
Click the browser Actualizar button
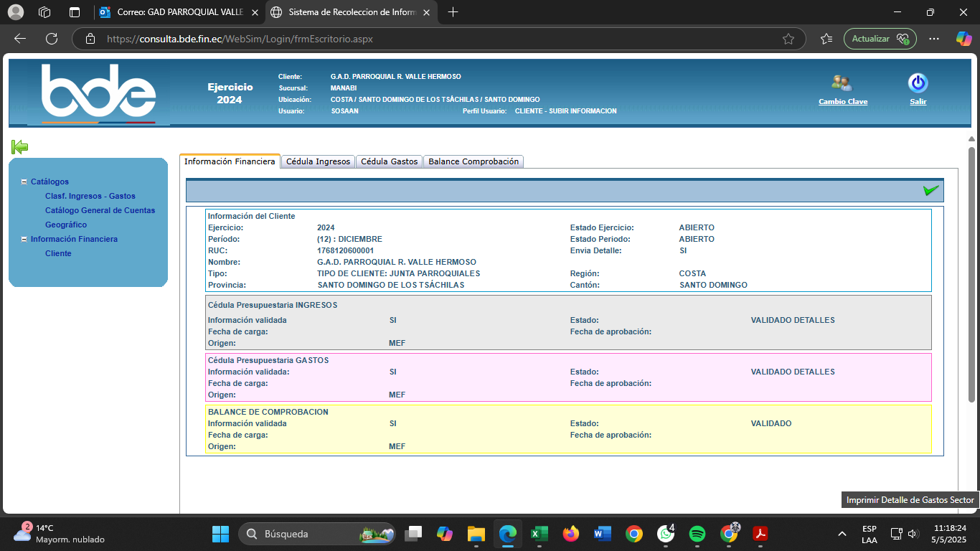(x=880, y=39)
